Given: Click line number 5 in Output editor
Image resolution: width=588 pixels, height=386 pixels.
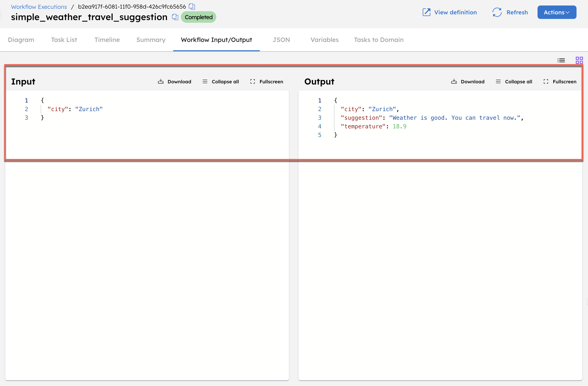Looking at the screenshot, I should (320, 135).
